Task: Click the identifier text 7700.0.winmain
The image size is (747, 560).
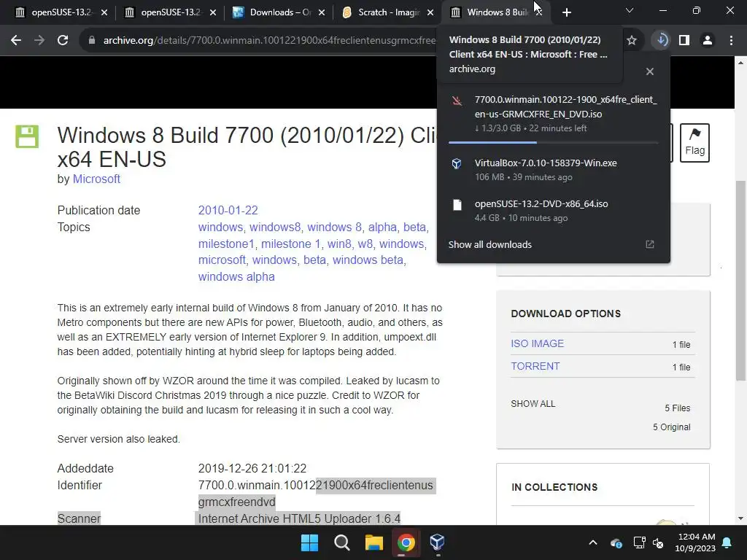Action: coord(315,494)
